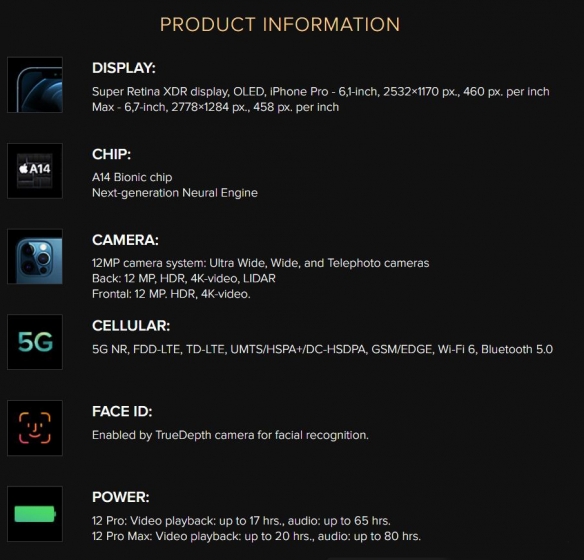Click the A14 Bionic chip text
The image size is (584, 560).
pyautogui.click(x=132, y=177)
